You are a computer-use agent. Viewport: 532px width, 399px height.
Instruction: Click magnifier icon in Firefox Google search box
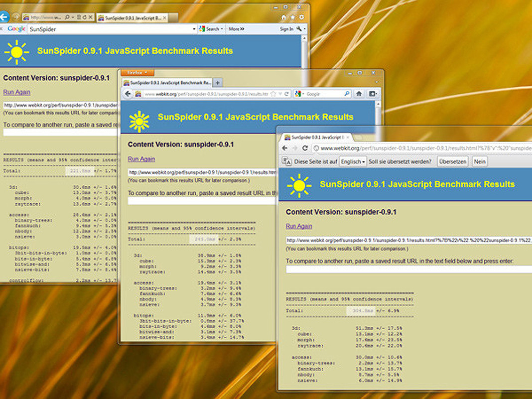pos(346,94)
